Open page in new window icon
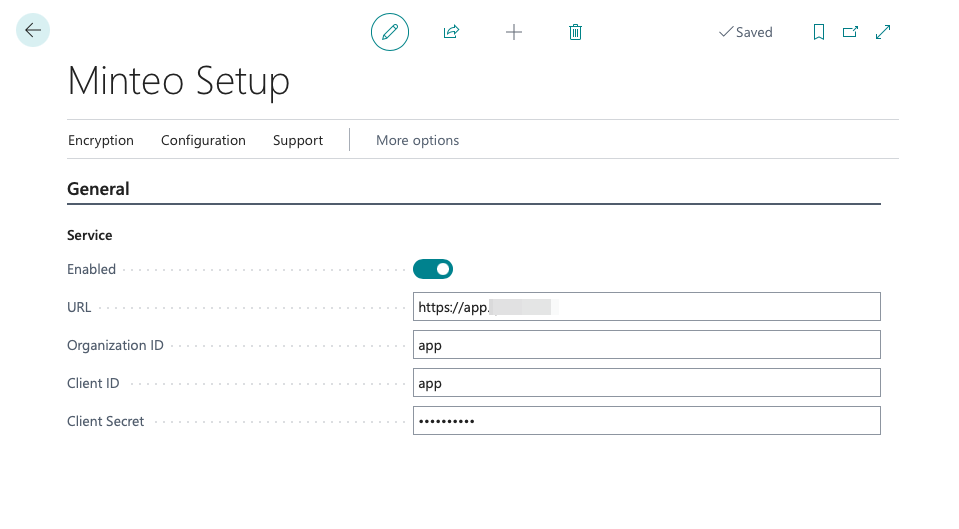 (x=850, y=32)
